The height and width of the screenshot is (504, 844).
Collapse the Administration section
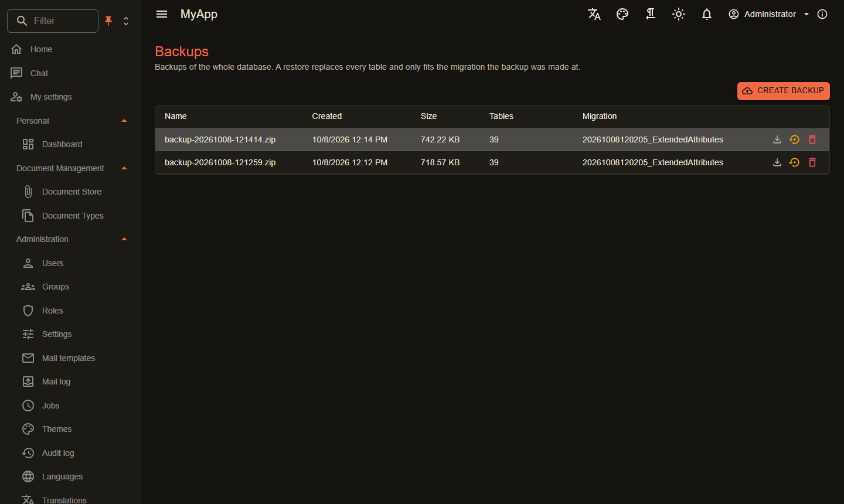[x=70, y=239]
